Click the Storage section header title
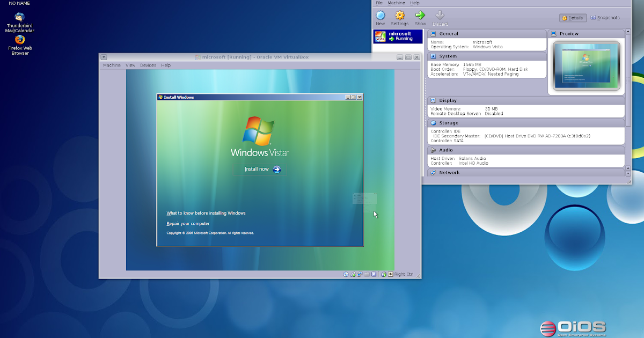 (449, 123)
